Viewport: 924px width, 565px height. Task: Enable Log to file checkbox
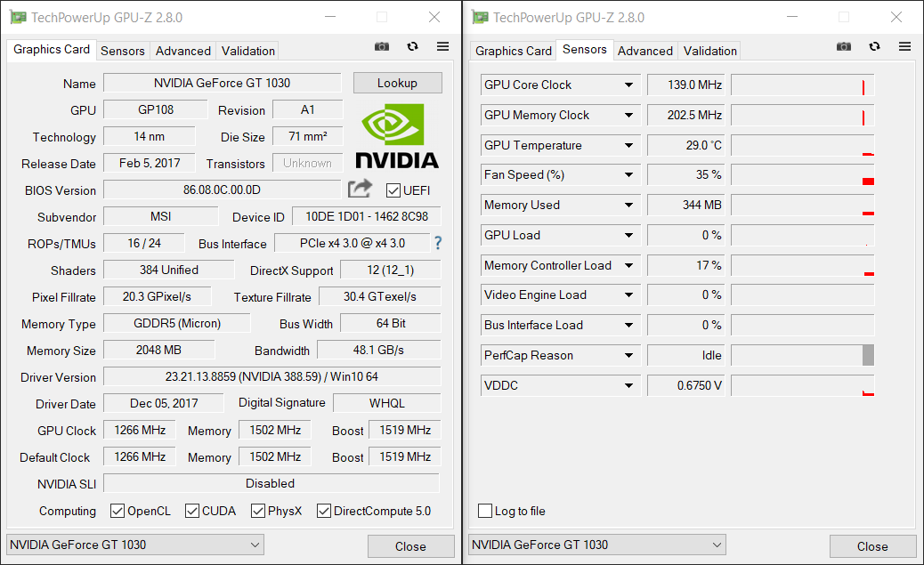tap(485, 511)
